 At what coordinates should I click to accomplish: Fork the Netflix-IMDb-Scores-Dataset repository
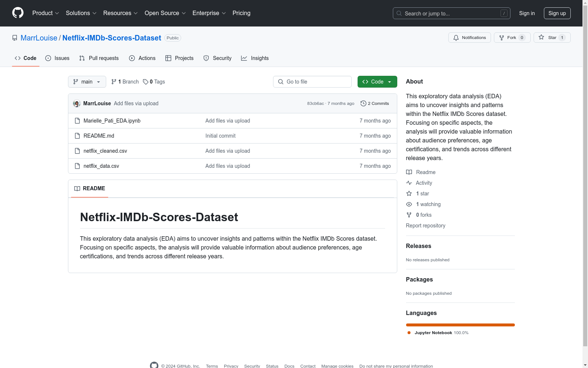point(512,38)
